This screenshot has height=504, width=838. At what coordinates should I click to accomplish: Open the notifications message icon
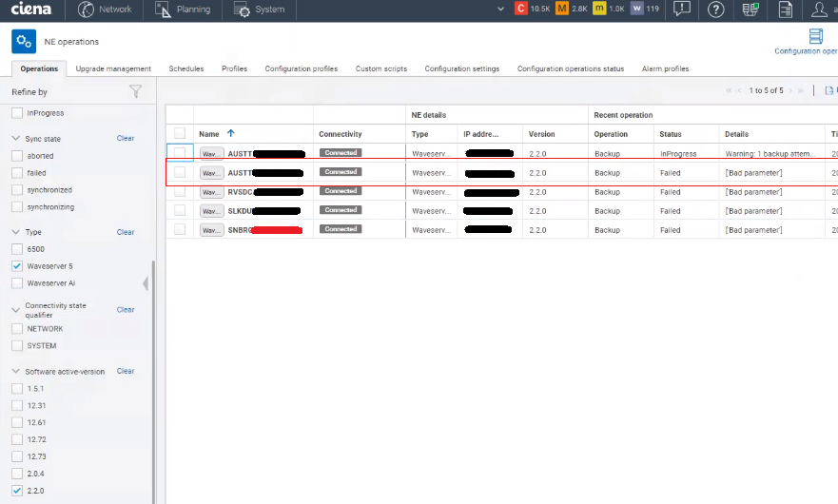click(x=681, y=10)
